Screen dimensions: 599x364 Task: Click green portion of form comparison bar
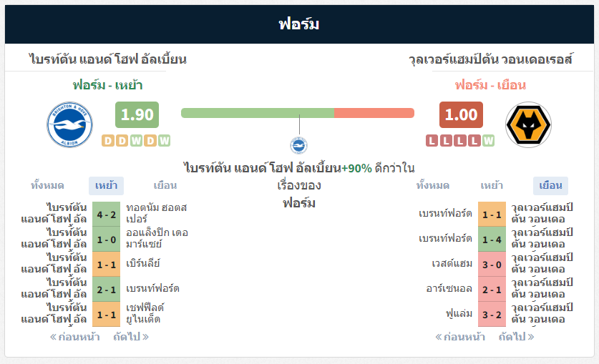pos(258,113)
